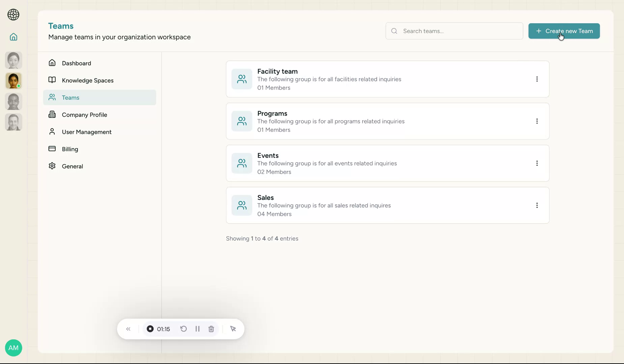
Task: Select the Billing credit card icon
Action: pos(52,149)
